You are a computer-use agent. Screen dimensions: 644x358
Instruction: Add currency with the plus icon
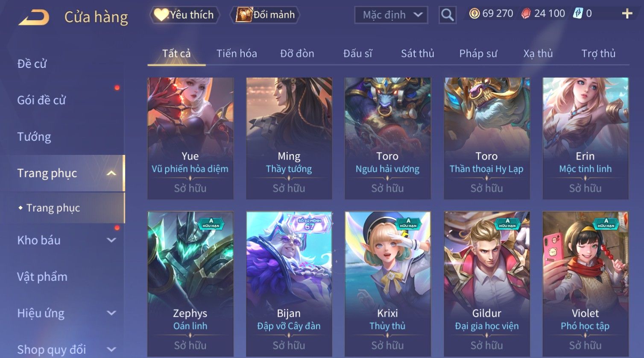[627, 14]
